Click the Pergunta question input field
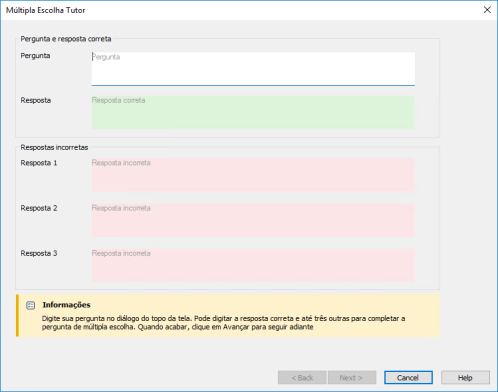 (x=253, y=69)
